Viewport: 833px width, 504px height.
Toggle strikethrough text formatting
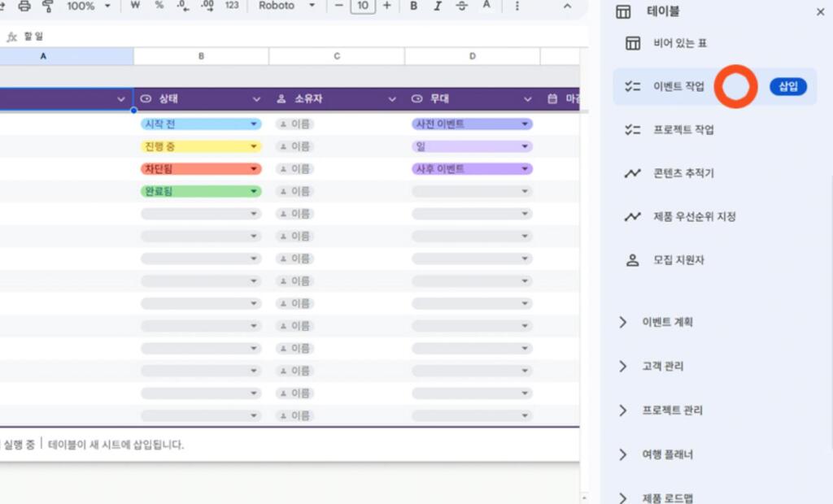pyautogui.click(x=462, y=6)
